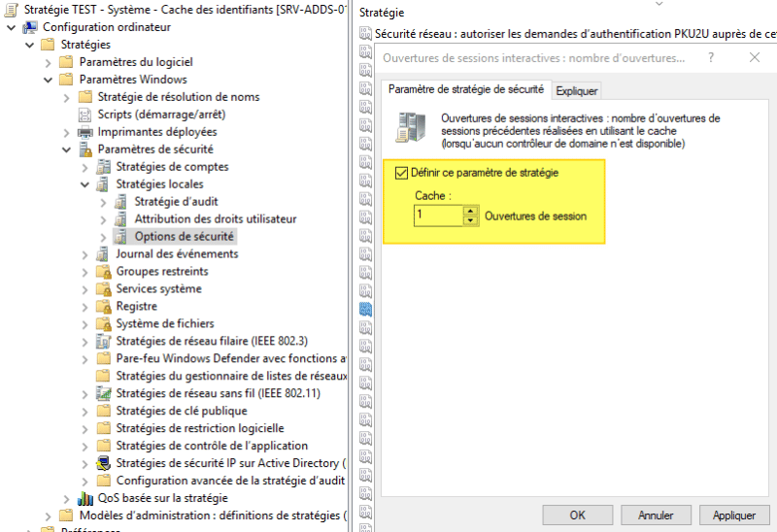The image size is (777, 532).
Task: Decrease cache logon count with down arrow
Action: (471, 221)
